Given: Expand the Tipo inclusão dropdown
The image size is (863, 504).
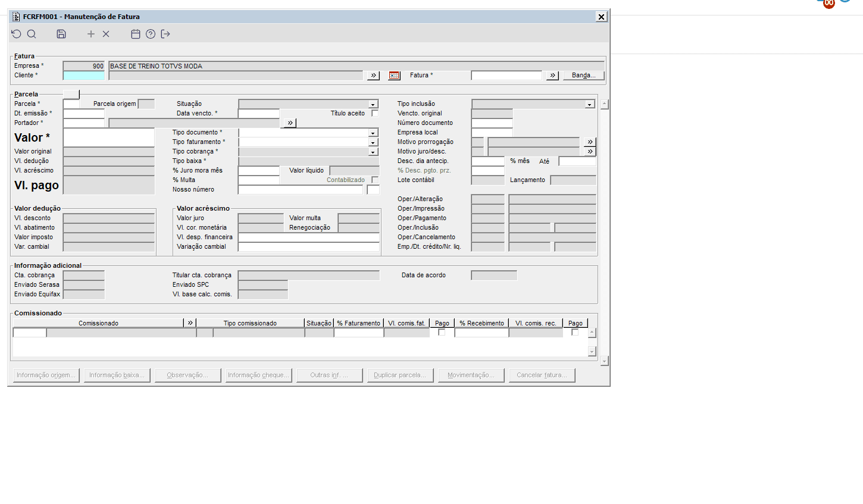Looking at the screenshot, I should [x=590, y=104].
